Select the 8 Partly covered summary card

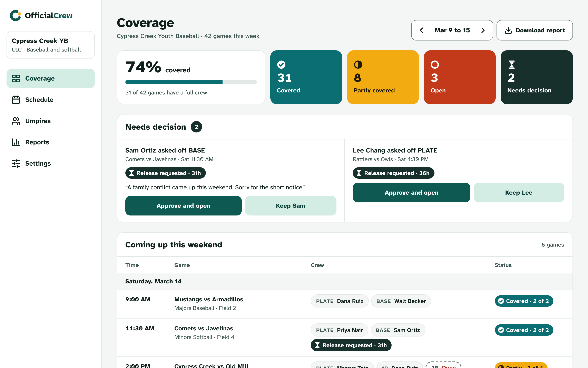[383, 77]
